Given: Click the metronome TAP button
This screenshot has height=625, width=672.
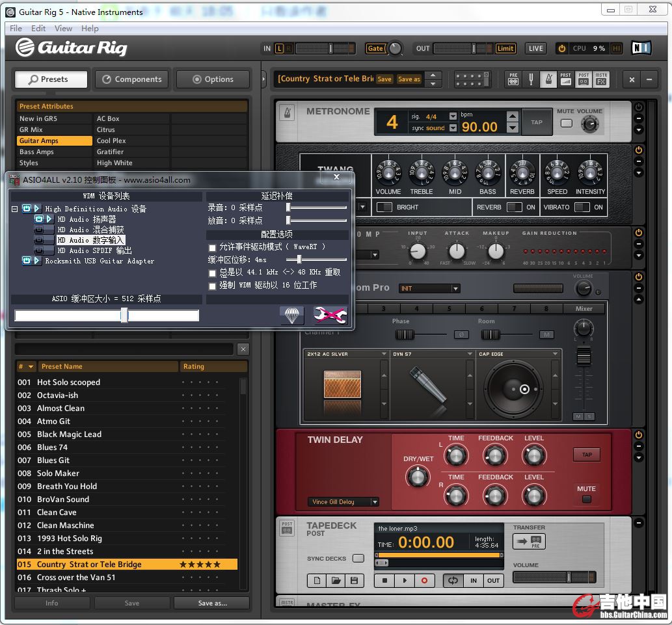Looking at the screenshot, I should (537, 122).
